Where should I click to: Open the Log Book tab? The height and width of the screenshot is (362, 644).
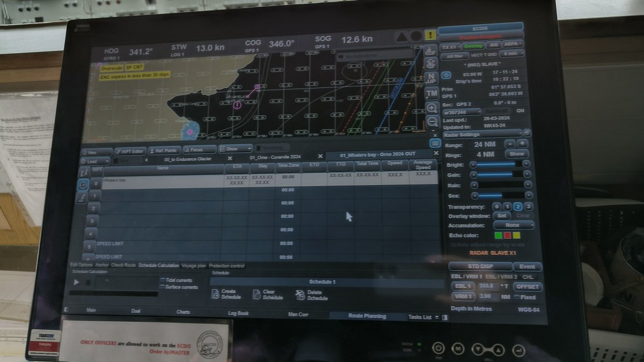pyautogui.click(x=238, y=313)
